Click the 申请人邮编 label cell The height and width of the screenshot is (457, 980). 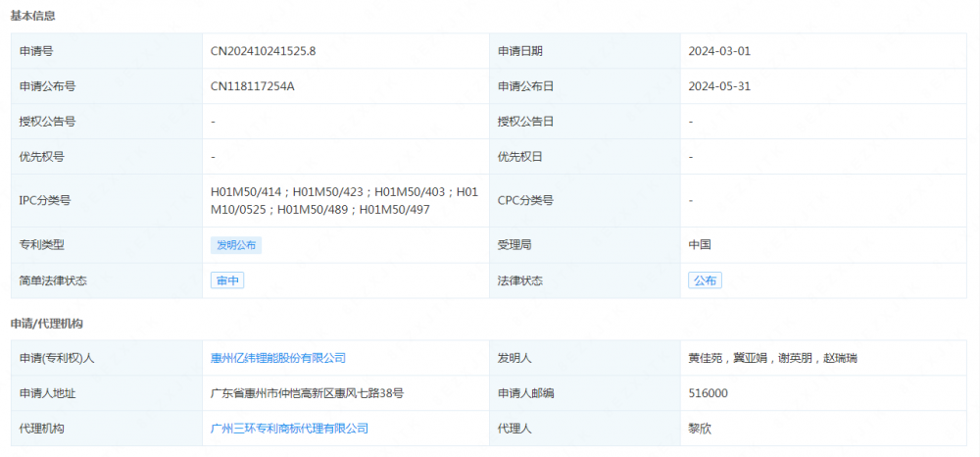[x=585, y=394]
